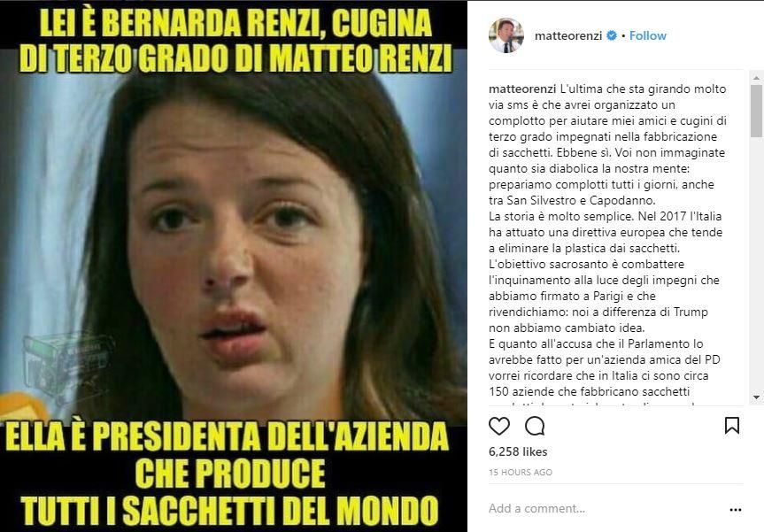764x532 pixels.
Task: Open matteorenzi username in post header
Action: pyautogui.click(x=568, y=35)
